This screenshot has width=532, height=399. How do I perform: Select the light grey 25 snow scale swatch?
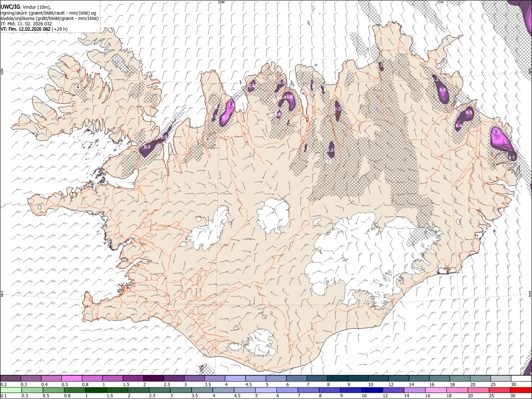[x=501, y=379]
